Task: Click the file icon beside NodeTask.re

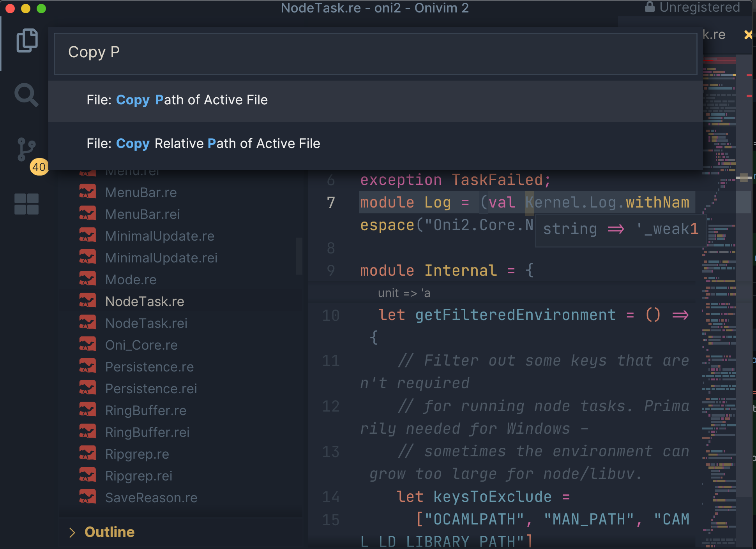Action: click(88, 300)
